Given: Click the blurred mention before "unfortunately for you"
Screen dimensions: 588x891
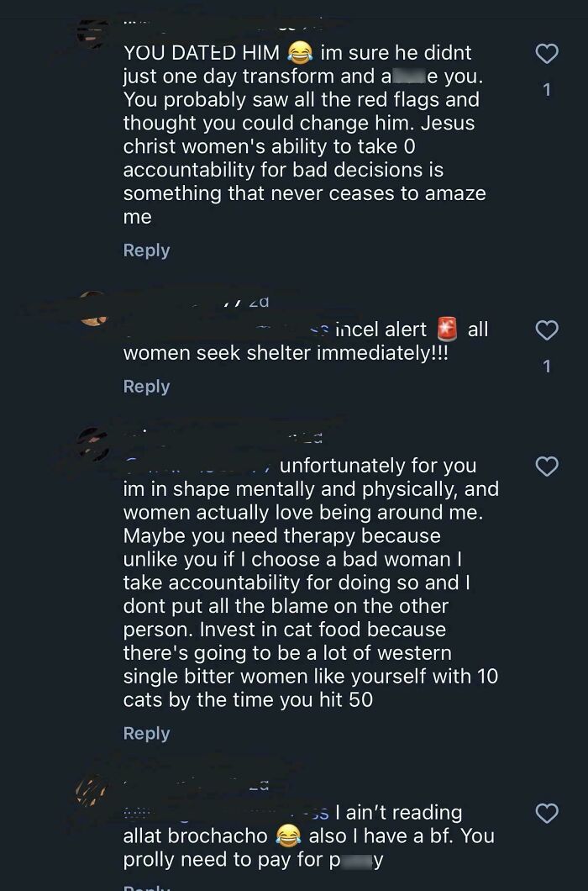Looking at the screenshot, I should tap(200, 466).
